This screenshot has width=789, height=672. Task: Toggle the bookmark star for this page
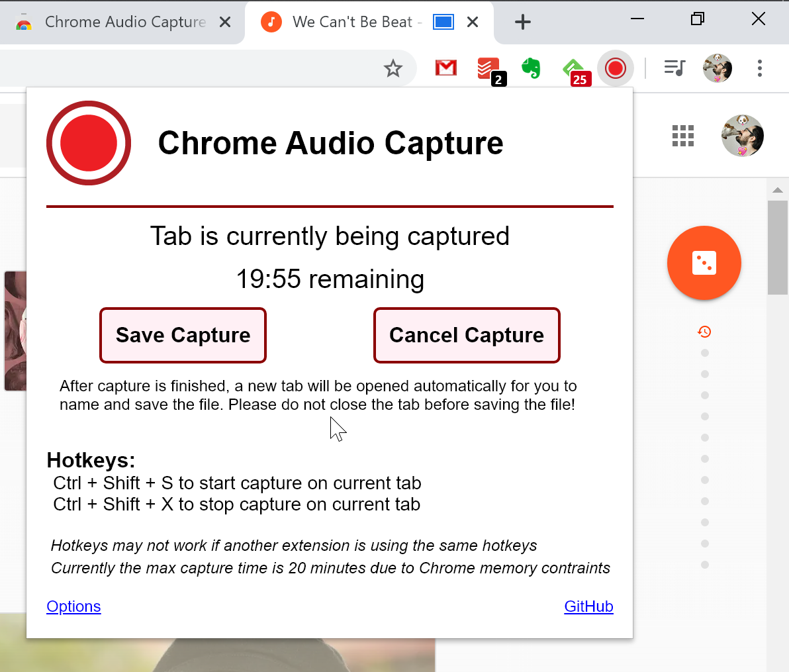[x=394, y=68]
